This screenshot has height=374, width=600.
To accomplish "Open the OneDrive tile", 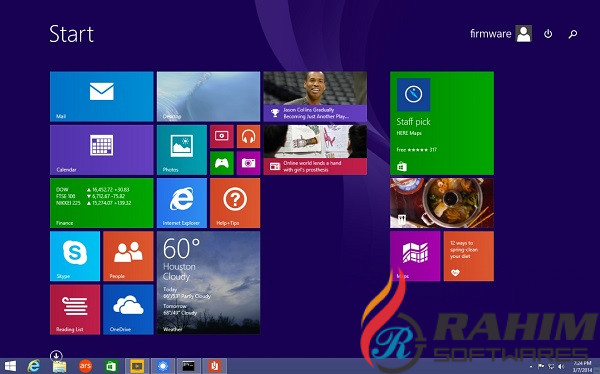I will coord(128,309).
